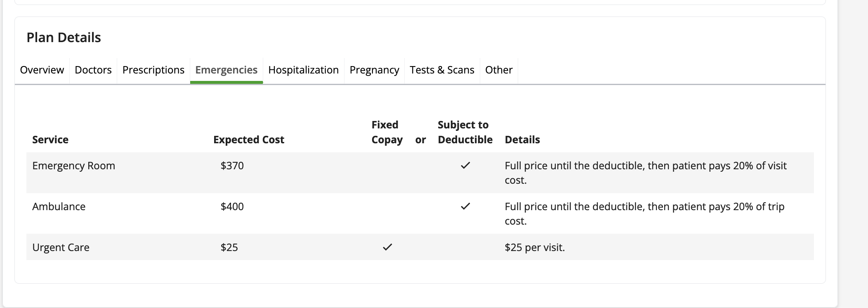The height and width of the screenshot is (308, 868).
Task: Click the Ambulance deductible checkmark
Action: (x=465, y=206)
